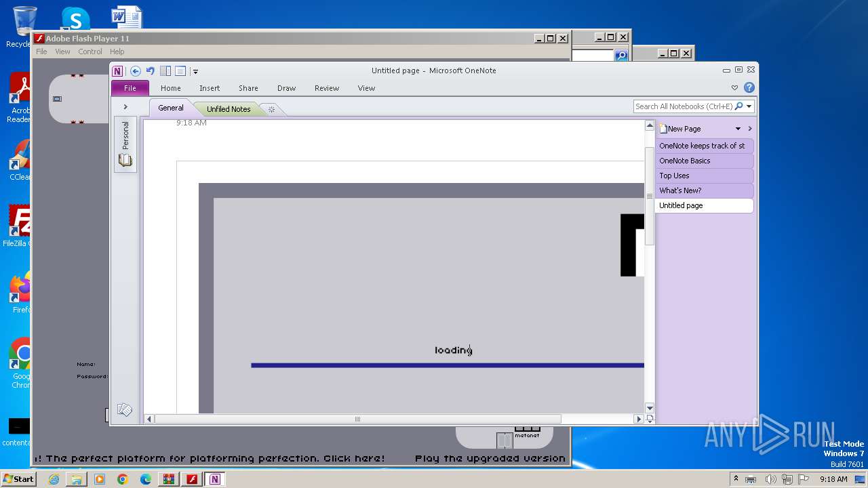The height and width of the screenshot is (488, 868).
Task: Open Windows Media Player on taskbar
Action: [100, 479]
